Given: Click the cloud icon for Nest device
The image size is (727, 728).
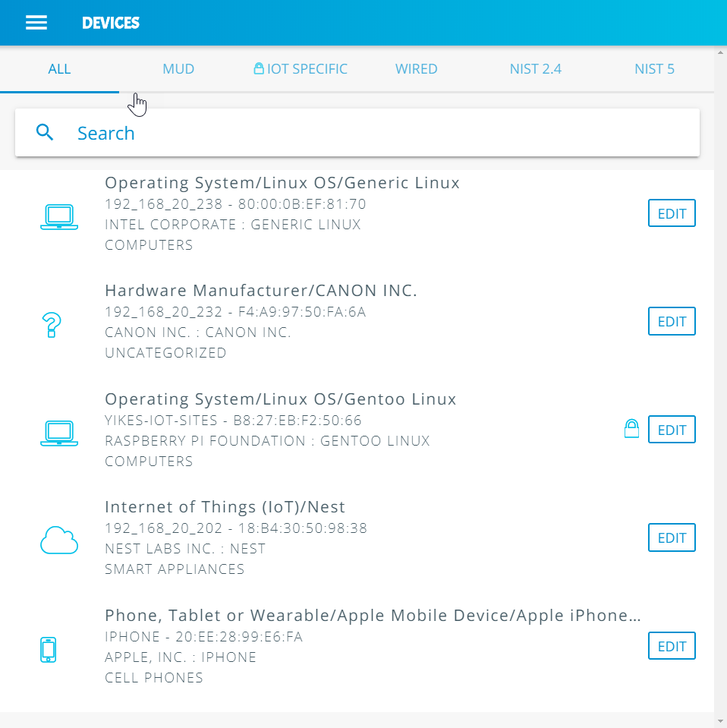Looking at the screenshot, I should [59, 540].
